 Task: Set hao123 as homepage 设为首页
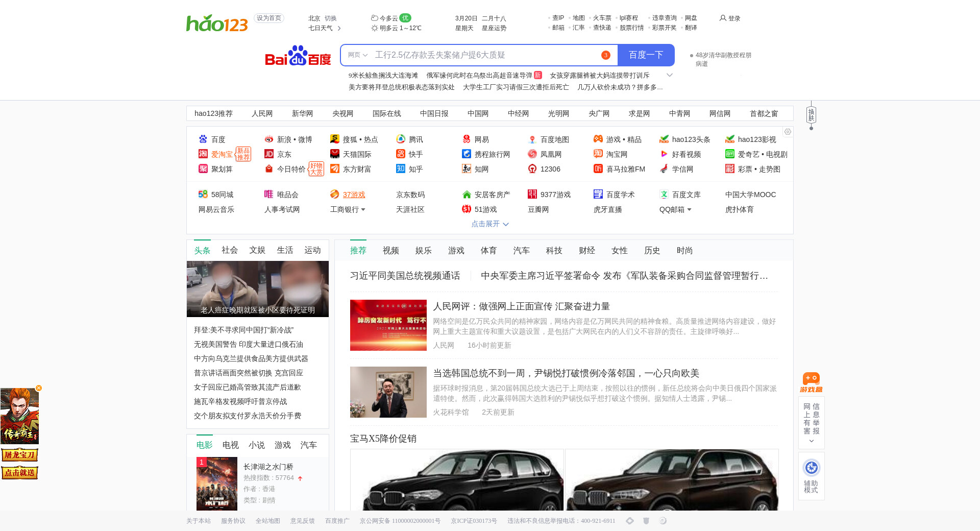(269, 18)
